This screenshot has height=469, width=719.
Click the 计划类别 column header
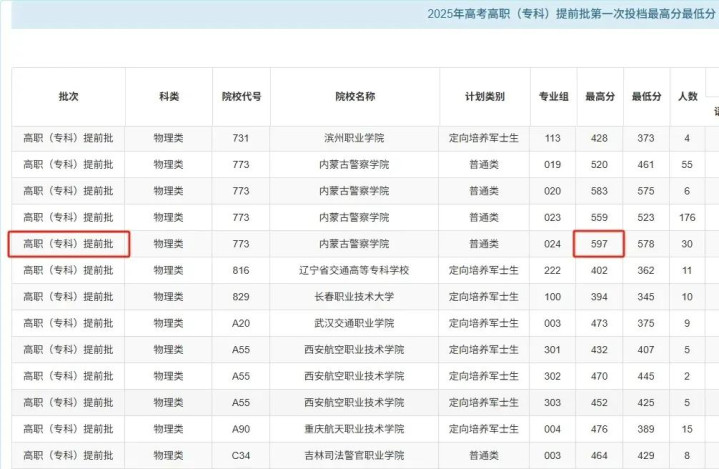click(485, 97)
